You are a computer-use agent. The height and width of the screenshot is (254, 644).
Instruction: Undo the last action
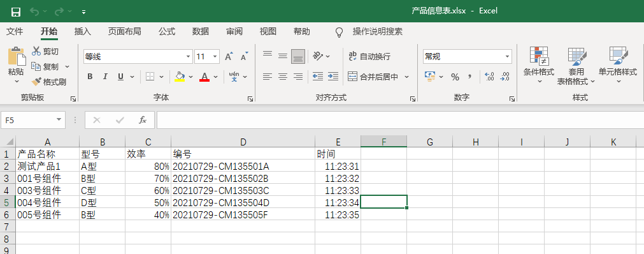tap(35, 11)
